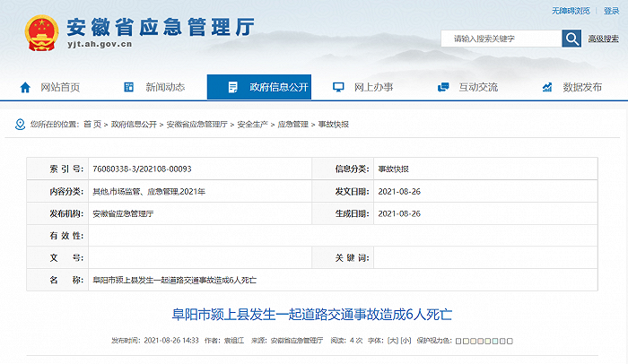Screen dimensions: 628x364
Task: Click the 事故快报 breadcrumb link
Action: tap(334, 125)
